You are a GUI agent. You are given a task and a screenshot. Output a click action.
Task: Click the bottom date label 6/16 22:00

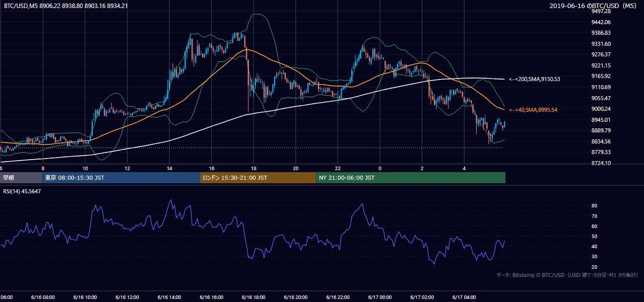point(338,297)
